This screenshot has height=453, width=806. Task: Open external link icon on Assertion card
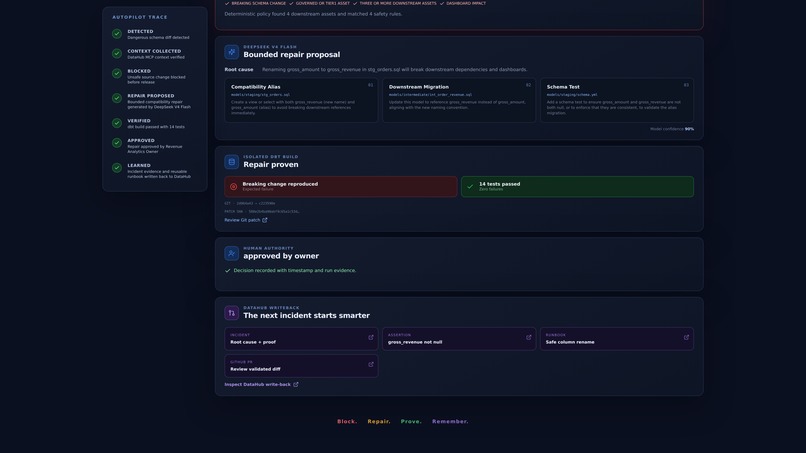528,337
